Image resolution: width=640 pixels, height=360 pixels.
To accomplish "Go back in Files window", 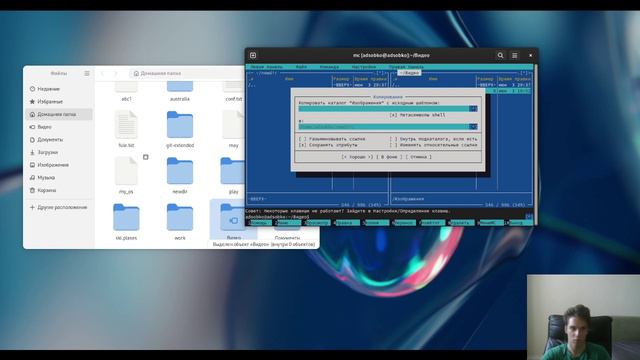I will (x=102, y=73).
